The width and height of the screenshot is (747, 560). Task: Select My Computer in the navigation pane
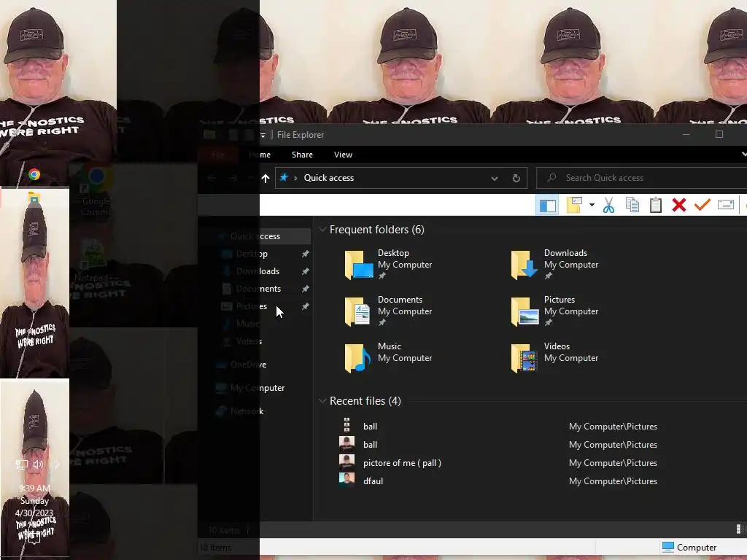[x=258, y=388]
